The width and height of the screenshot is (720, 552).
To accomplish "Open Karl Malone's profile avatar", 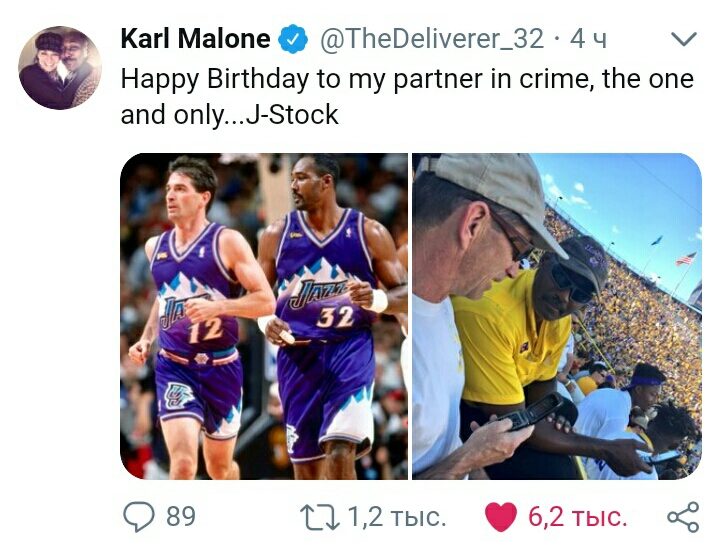I will (x=60, y=68).
